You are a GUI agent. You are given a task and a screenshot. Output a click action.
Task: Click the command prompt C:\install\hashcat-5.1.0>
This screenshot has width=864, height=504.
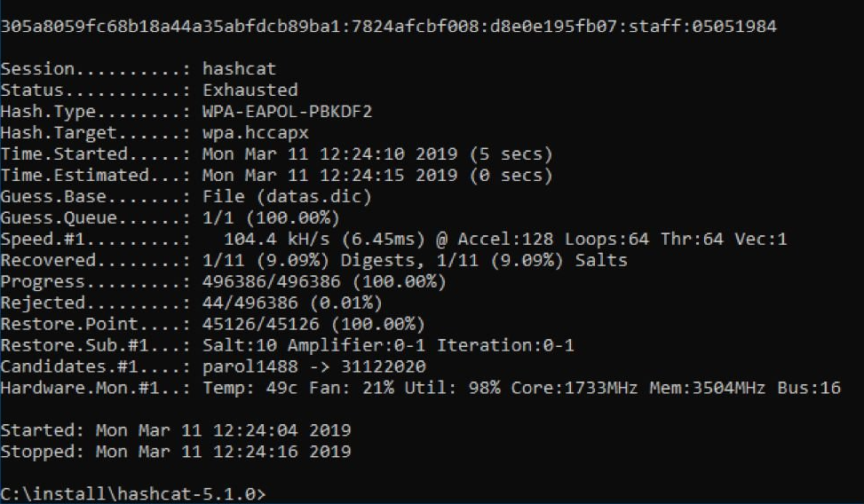[x=133, y=493]
